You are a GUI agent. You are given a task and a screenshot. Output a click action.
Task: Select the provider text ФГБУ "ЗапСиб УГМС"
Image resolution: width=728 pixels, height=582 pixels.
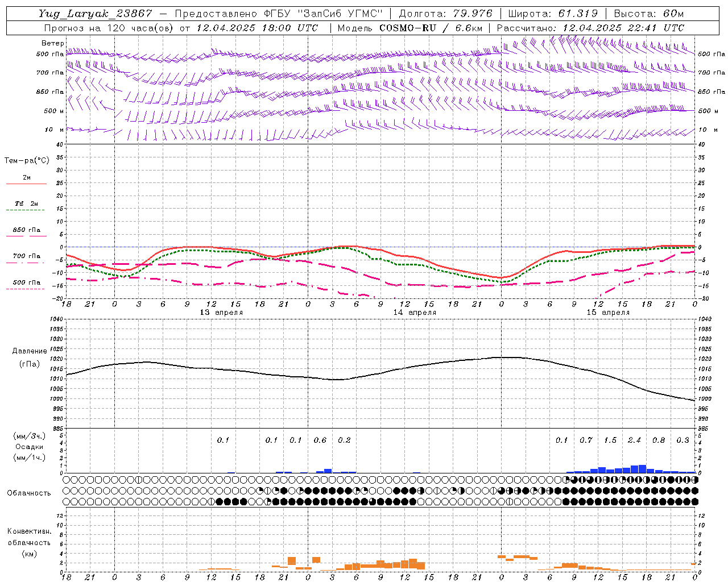(x=323, y=14)
